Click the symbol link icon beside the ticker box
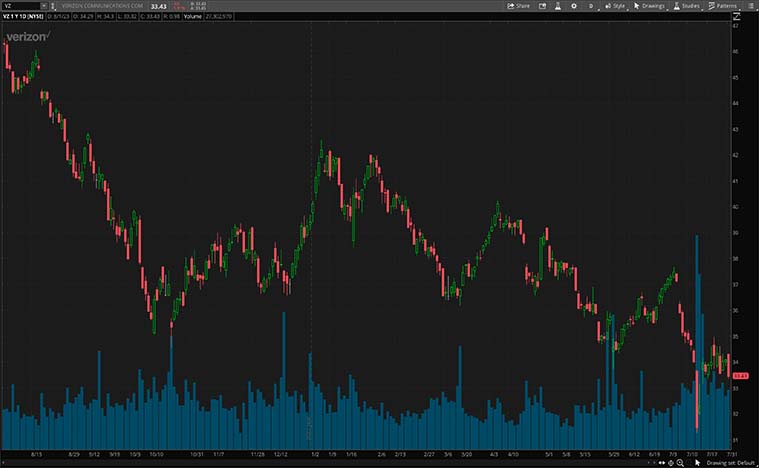 53,6
